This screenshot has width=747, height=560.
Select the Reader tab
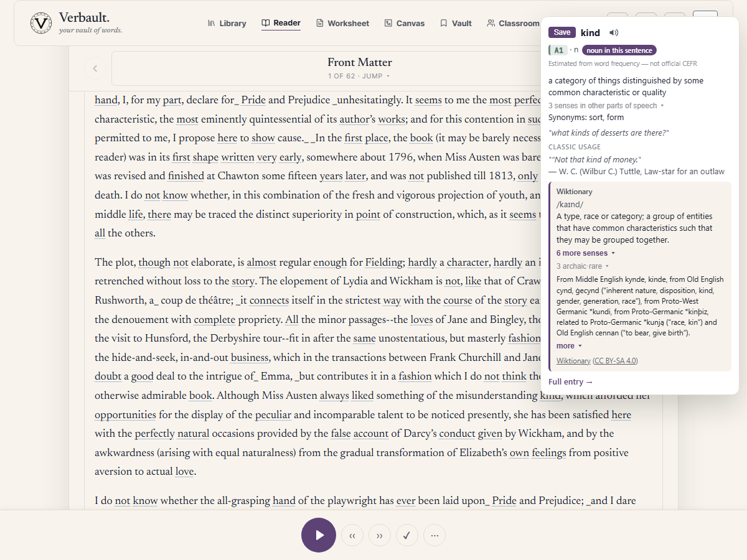pos(281,23)
